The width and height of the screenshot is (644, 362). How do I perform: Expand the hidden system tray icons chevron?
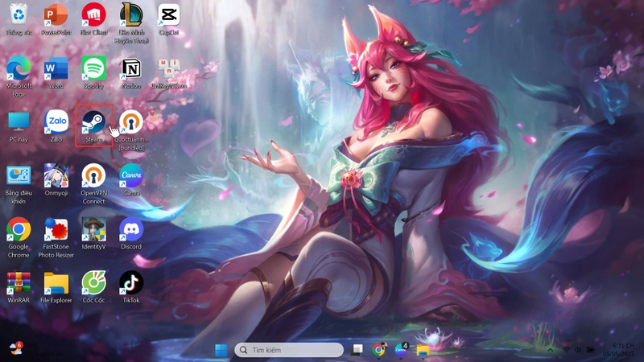pos(551,350)
